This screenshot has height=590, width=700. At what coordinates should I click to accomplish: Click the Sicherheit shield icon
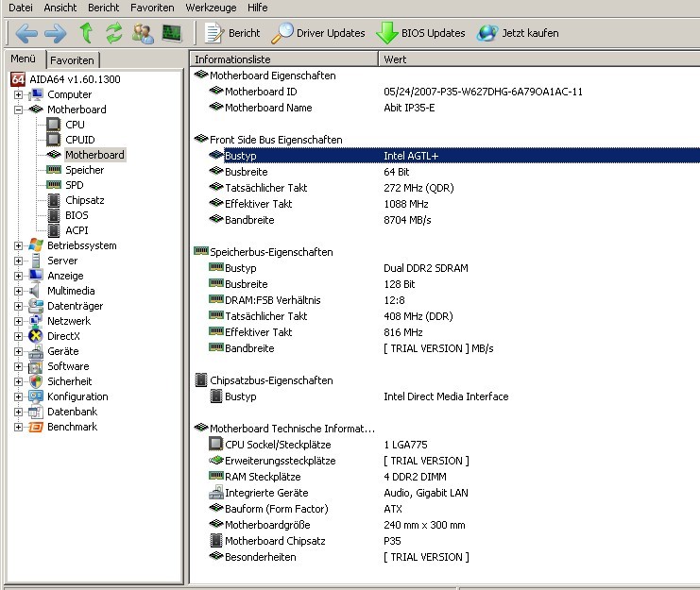(x=36, y=381)
